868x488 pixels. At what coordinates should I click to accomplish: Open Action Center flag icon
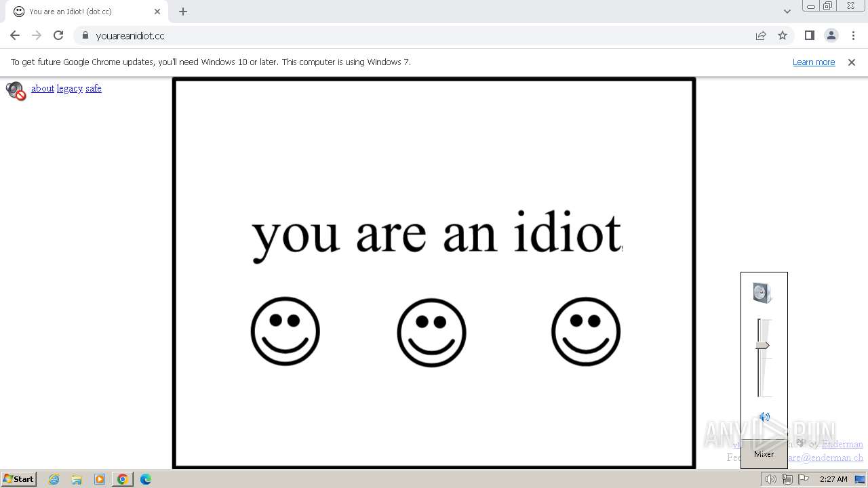tap(804, 479)
